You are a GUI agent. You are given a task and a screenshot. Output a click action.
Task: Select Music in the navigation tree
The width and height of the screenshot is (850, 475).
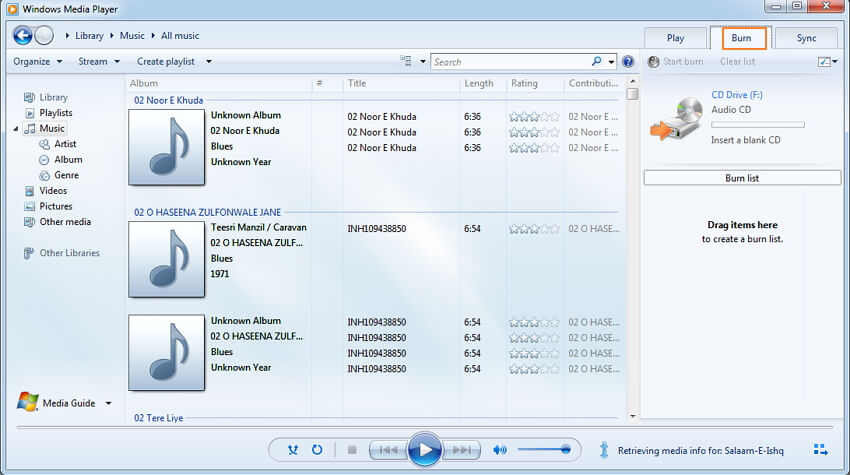coord(51,129)
